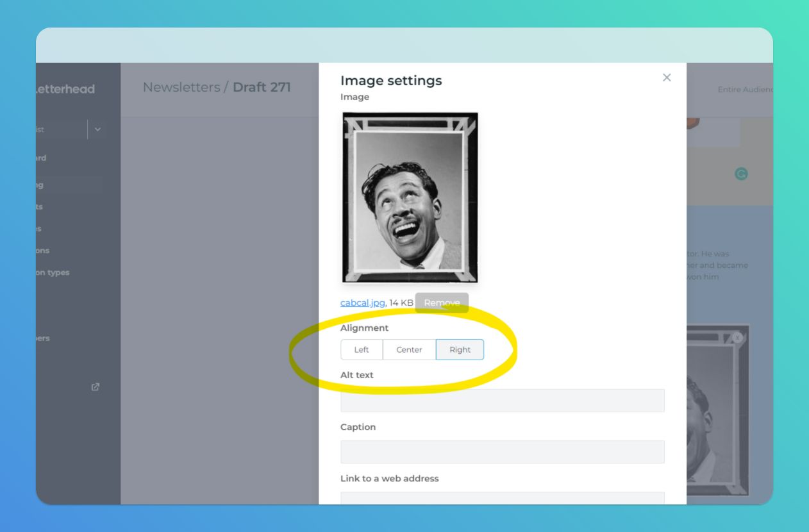
Task: Focus the Caption input field
Action: click(x=503, y=452)
